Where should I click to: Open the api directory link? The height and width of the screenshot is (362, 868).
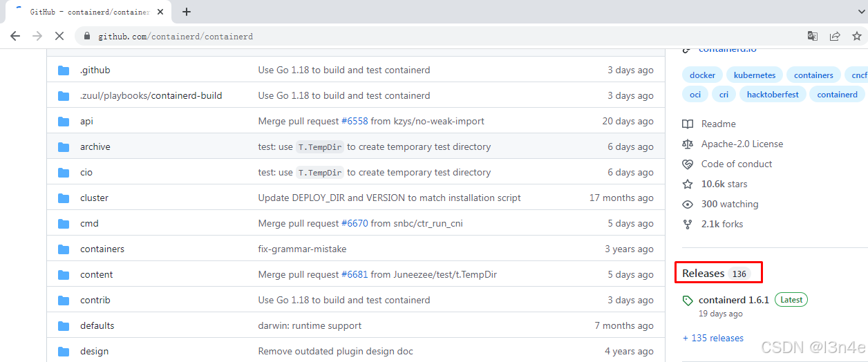click(x=86, y=121)
